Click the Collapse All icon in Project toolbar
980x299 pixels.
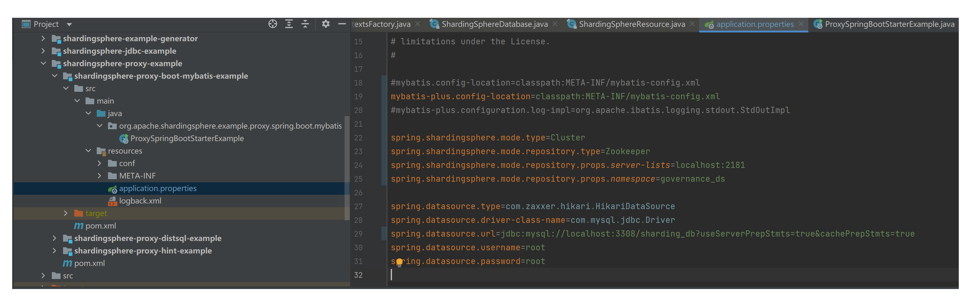tap(305, 24)
